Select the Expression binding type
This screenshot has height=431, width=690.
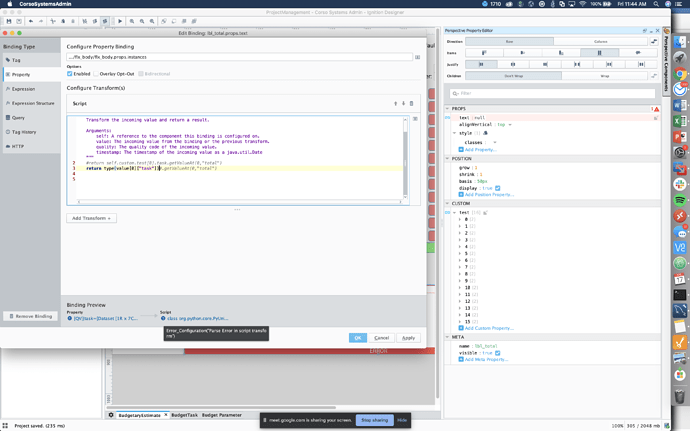[x=31, y=89]
